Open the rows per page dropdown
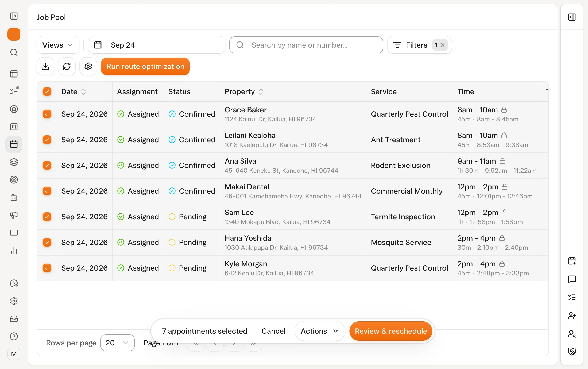The height and width of the screenshot is (369, 588). pyautogui.click(x=118, y=343)
